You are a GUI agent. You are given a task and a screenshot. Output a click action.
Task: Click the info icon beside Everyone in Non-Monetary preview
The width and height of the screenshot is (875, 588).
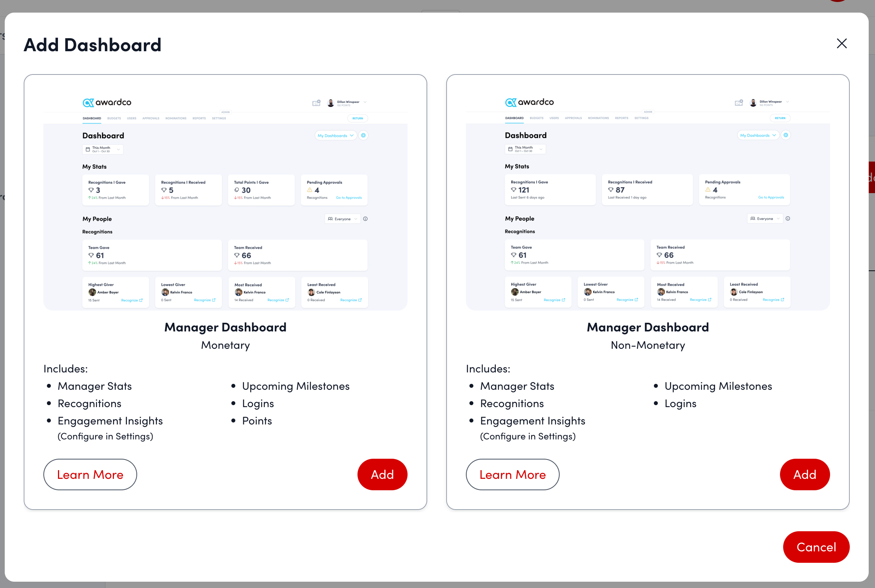[788, 219]
